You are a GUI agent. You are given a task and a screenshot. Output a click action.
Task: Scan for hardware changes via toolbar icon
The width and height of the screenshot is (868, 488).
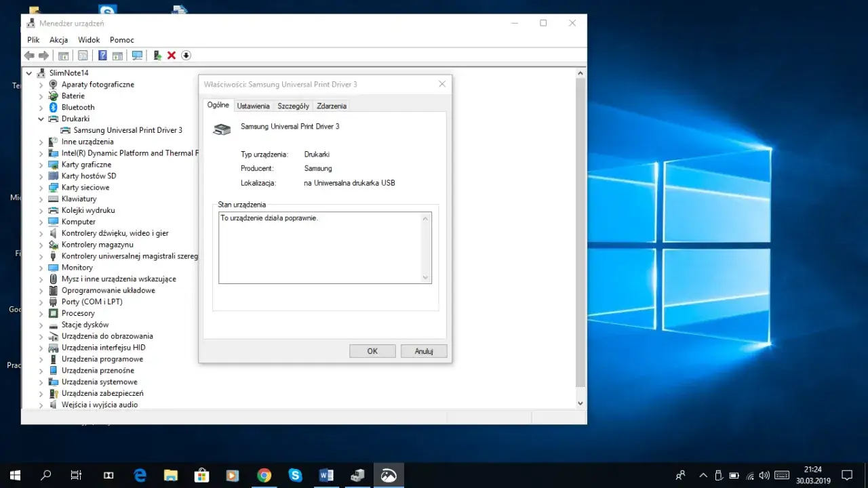[x=137, y=55]
